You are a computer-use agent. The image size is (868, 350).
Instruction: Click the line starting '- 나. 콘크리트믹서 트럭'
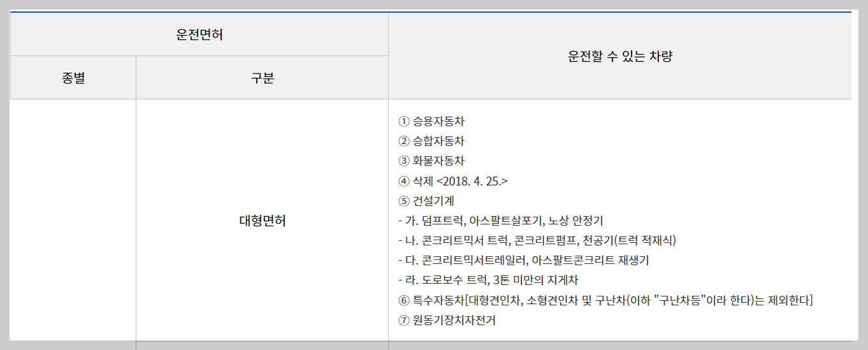[x=537, y=240]
